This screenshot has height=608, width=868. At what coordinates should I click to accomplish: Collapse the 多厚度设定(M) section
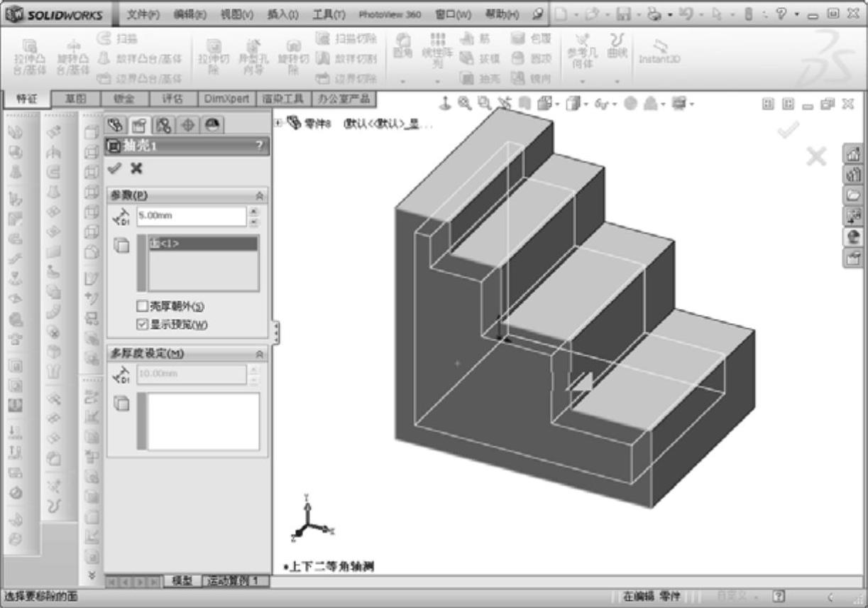(x=260, y=354)
